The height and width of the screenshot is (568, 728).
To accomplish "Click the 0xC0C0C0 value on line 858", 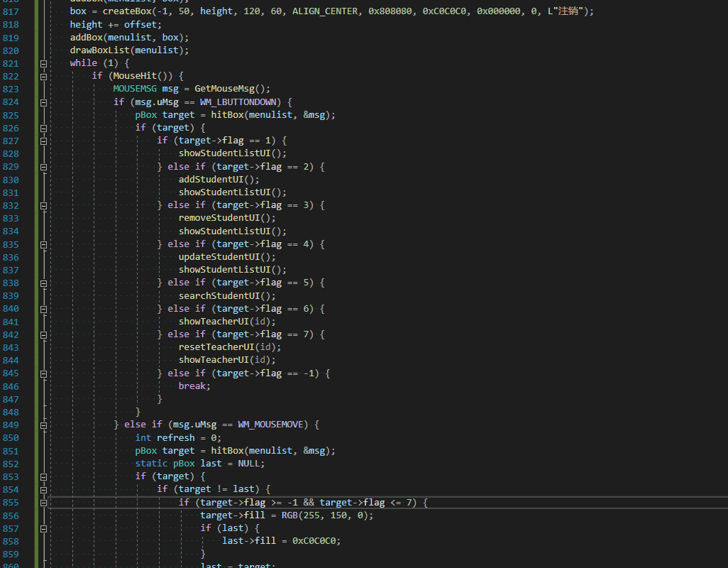I will coord(314,541).
